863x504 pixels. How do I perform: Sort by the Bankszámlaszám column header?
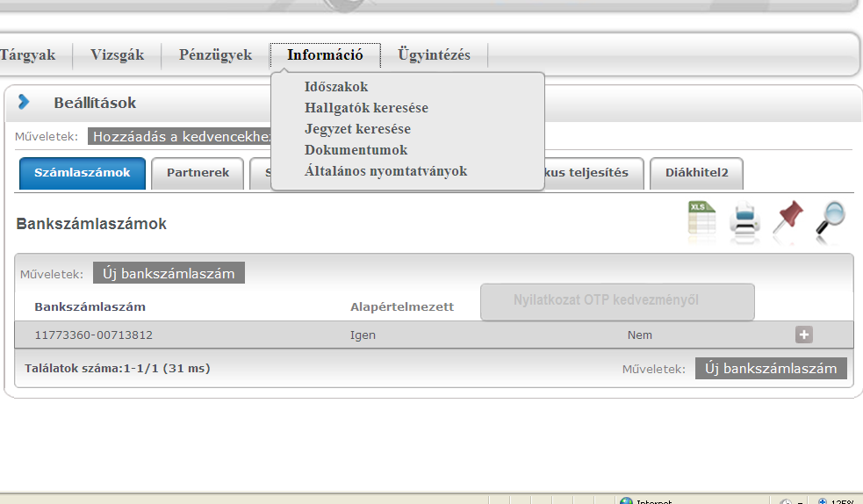90,307
